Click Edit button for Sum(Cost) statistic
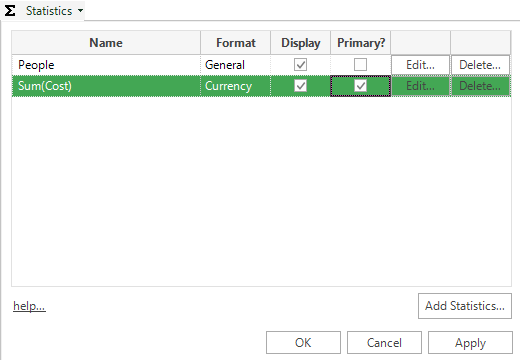The image size is (520, 360). (420, 86)
